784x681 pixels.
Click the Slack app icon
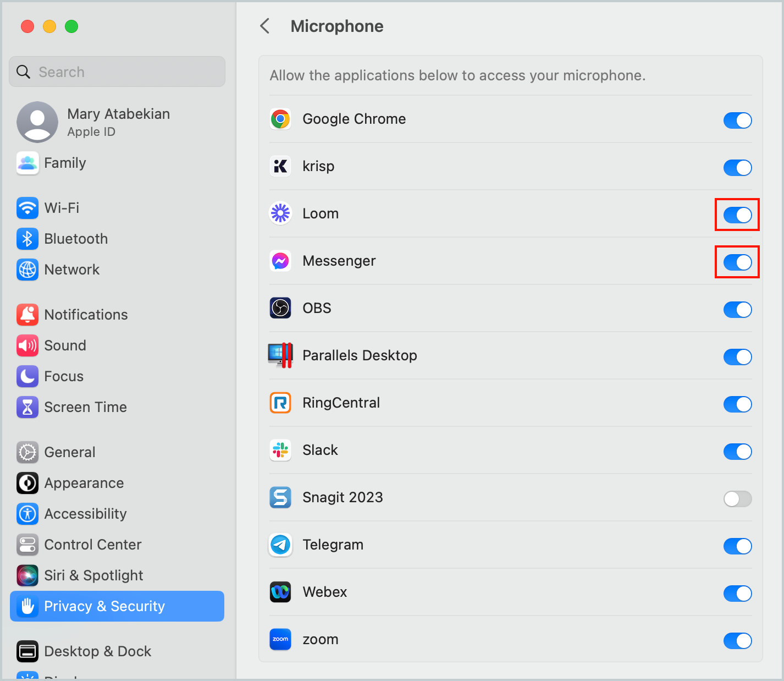(x=280, y=450)
